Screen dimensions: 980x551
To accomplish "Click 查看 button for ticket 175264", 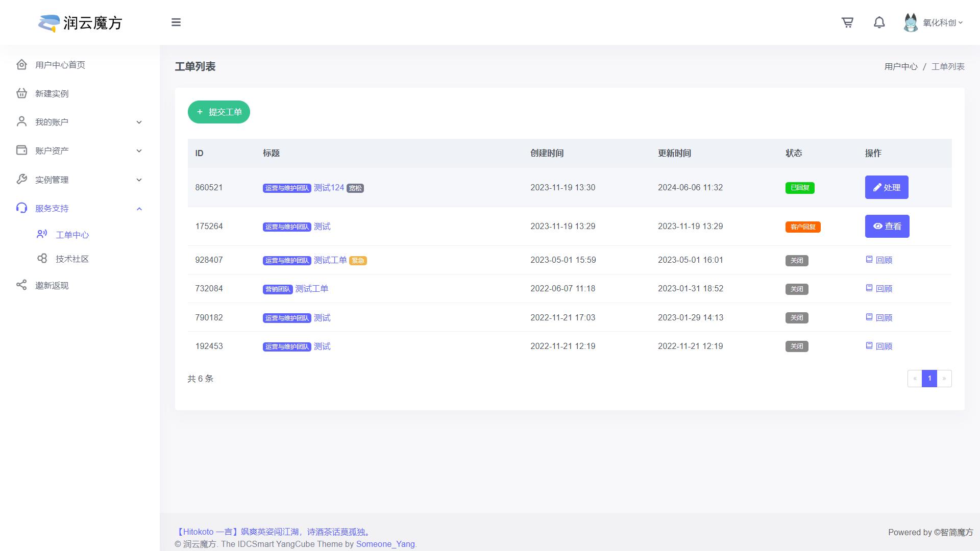I will [x=887, y=226].
